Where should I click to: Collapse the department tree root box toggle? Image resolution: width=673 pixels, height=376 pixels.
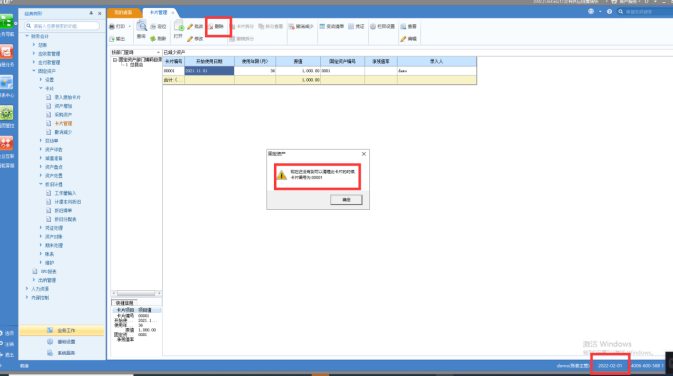(115, 60)
